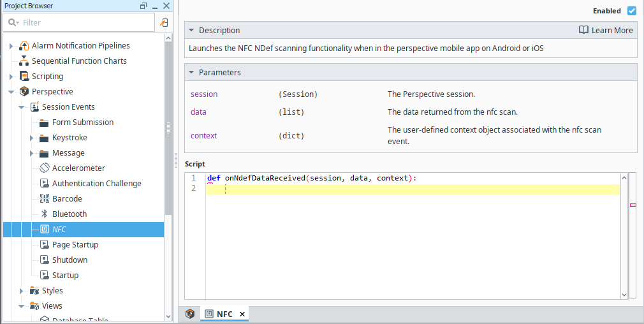Screen dimensions: 644x324
Task: Click the Alarm Notification Pipelines icon
Action: [x=24, y=45]
